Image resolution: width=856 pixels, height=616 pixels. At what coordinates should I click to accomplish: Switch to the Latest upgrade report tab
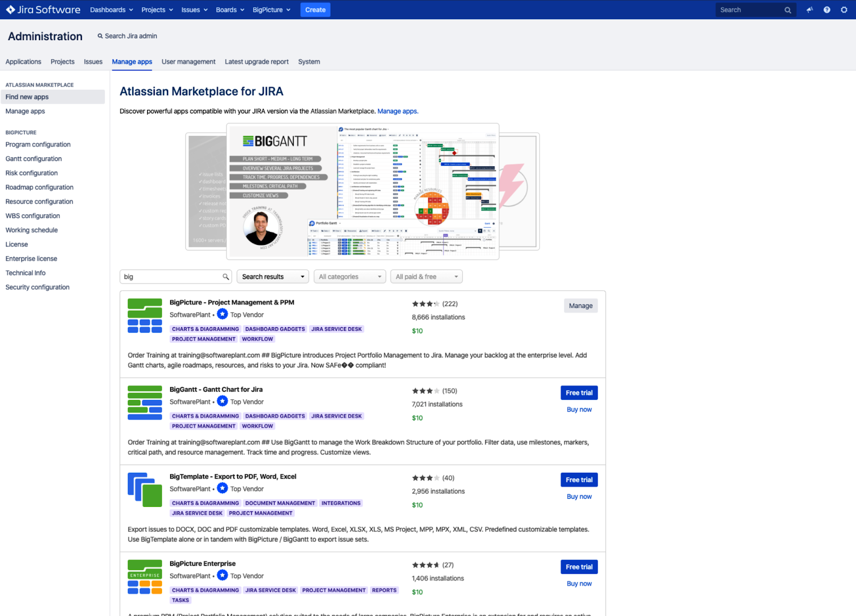[257, 61]
